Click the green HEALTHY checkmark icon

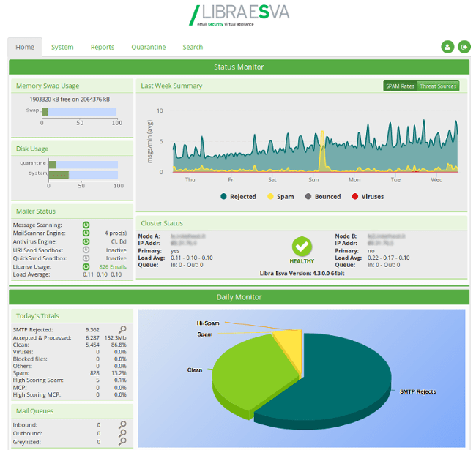[x=302, y=247]
